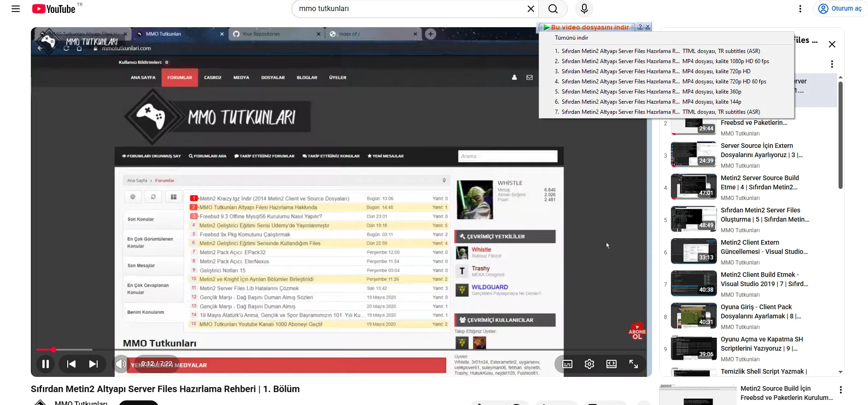868x405 pixels.
Task: Pause the playing video
Action: tap(46, 364)
